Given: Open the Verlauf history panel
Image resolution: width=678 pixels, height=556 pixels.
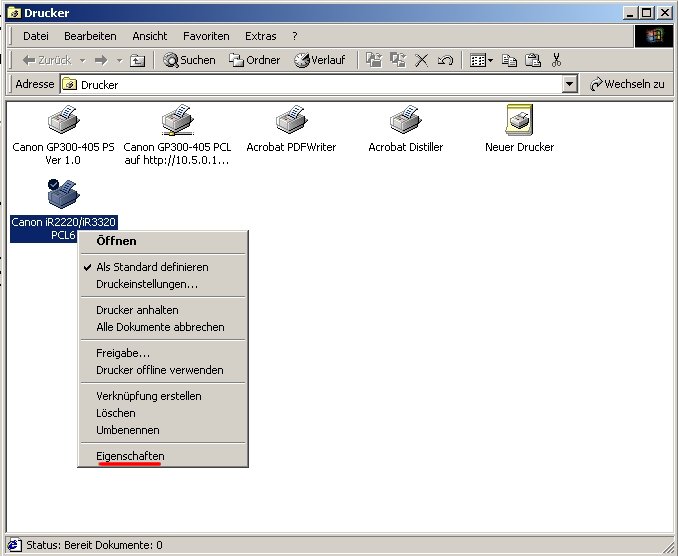Looking at the screenshot, I should (320, 60).
